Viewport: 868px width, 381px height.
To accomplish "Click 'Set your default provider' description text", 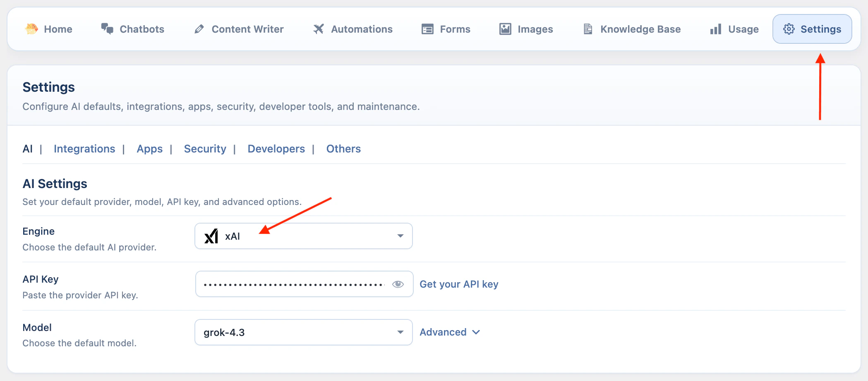I will coord(162,202).
